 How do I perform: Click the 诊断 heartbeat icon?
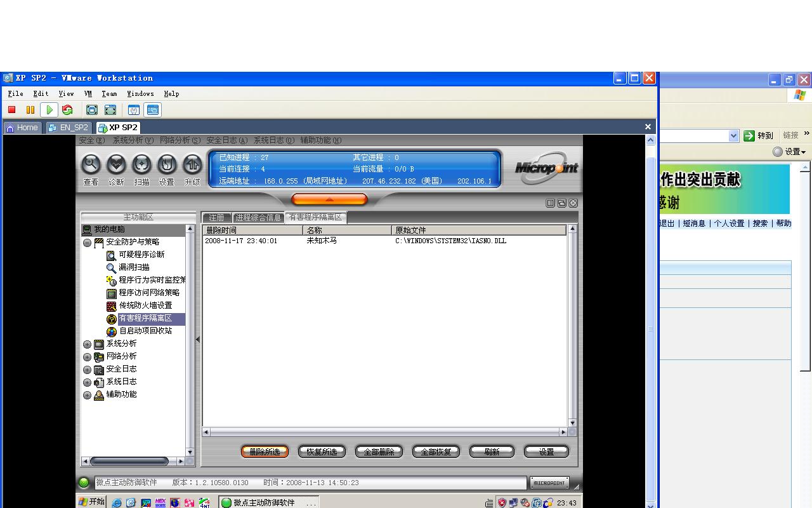(x=116, y=164)
